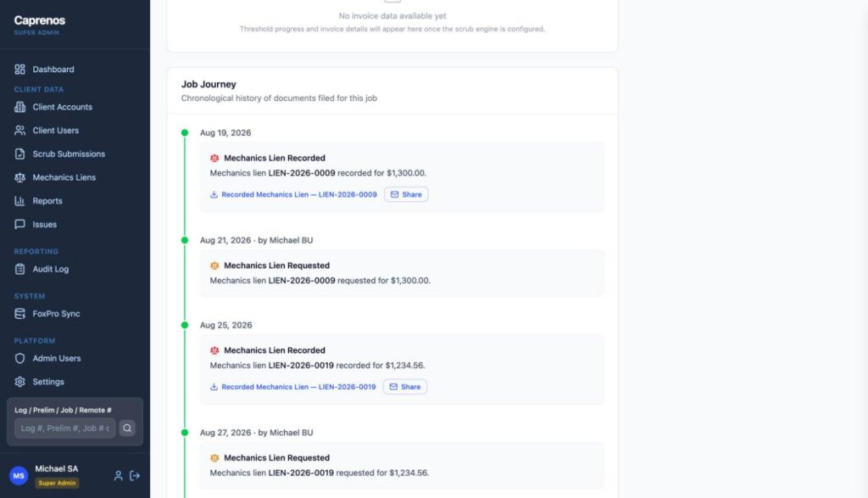
Task: Click the MS avatar circle
Action: (19, 476)
